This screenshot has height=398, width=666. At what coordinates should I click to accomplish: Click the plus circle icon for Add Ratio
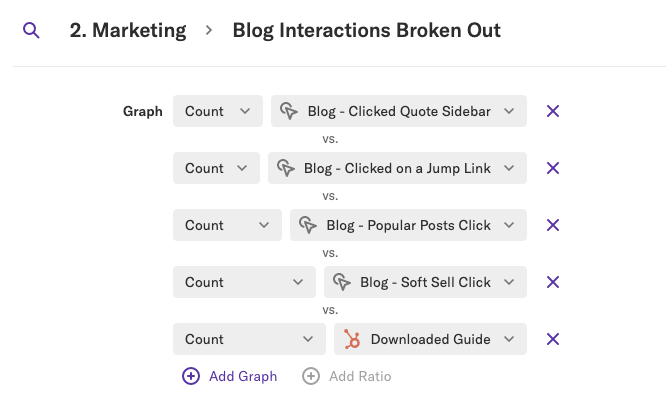pos(311,376)
